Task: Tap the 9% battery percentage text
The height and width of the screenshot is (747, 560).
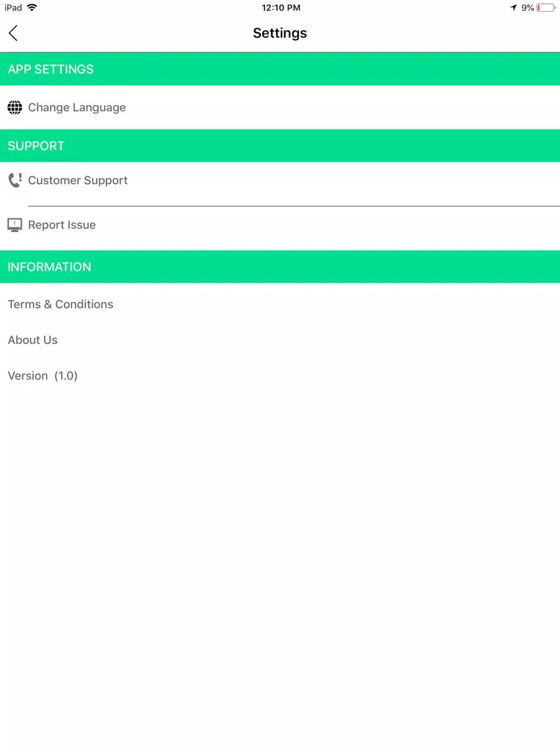Action: pos(527,8)
